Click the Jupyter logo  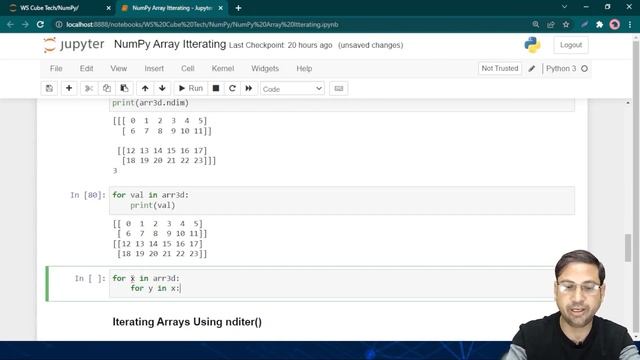point(74,44)
